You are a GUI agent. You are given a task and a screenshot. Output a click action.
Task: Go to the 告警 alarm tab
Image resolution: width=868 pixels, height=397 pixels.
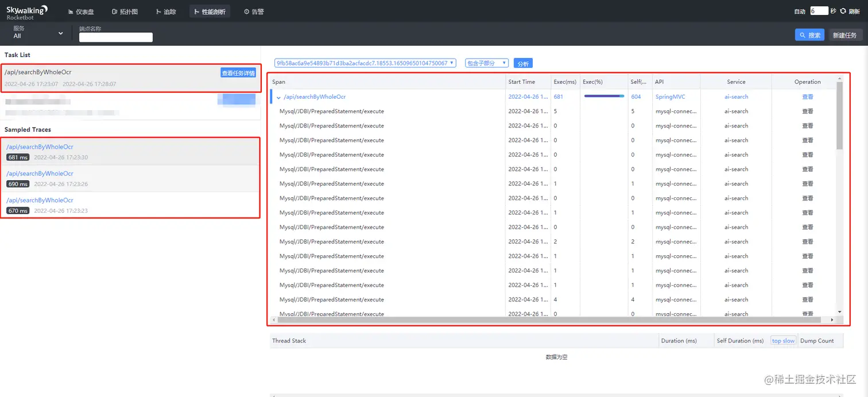point(254,11)
